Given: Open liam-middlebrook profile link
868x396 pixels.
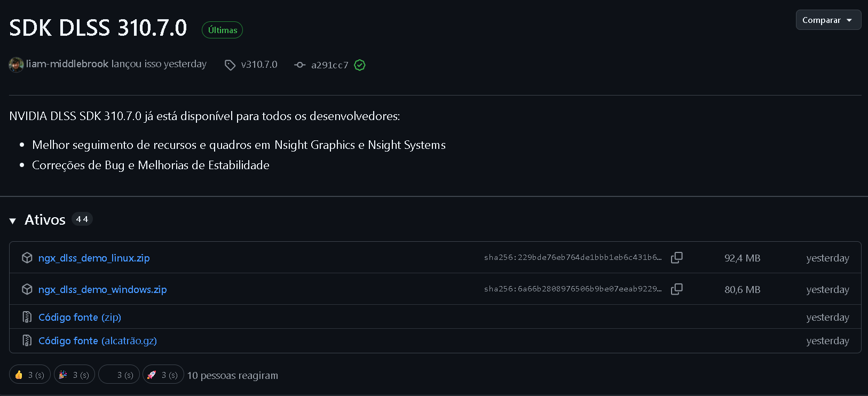Looking at the screenshot, I should pos(67,64).
